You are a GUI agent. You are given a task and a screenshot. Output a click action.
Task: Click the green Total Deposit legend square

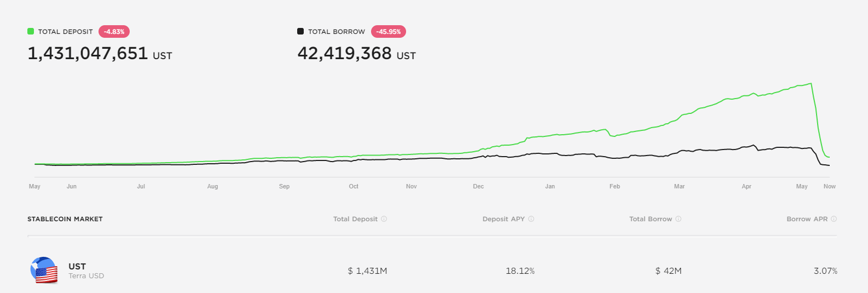pos(31,31)
